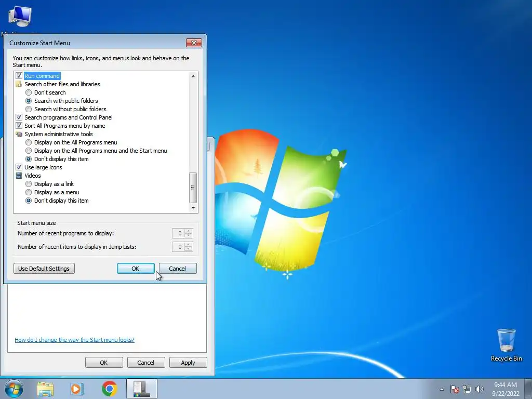The image size is (532, 399).
Task: Select Search with public folders option
Action: click(29, 101)
